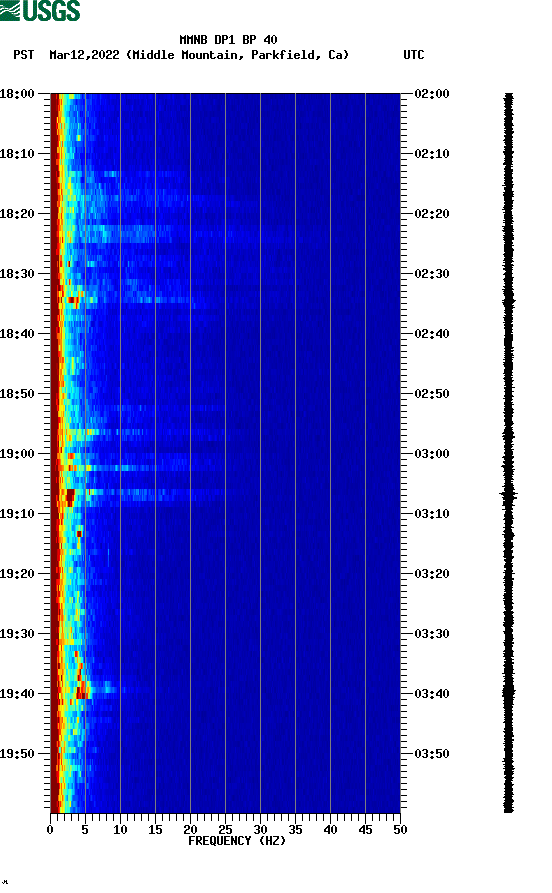
Task: Click the 02:20 UTC time label
Action: tap(432, 214)
